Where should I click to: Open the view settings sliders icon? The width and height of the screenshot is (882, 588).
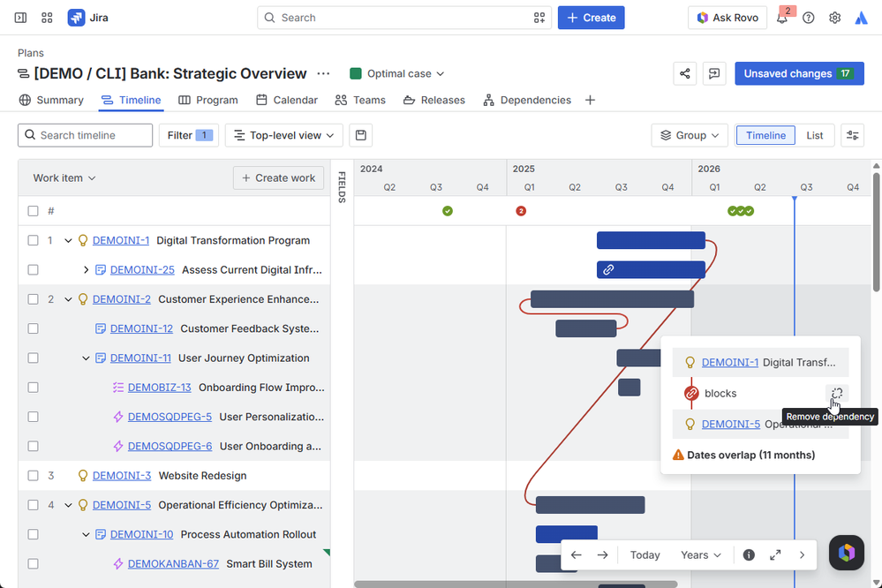click(852, 135)
